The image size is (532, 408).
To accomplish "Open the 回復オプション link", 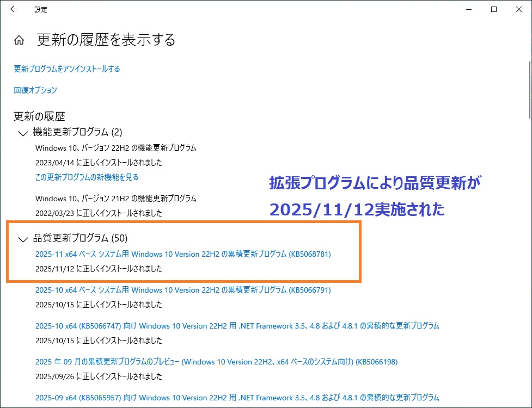I will point(35,90).
